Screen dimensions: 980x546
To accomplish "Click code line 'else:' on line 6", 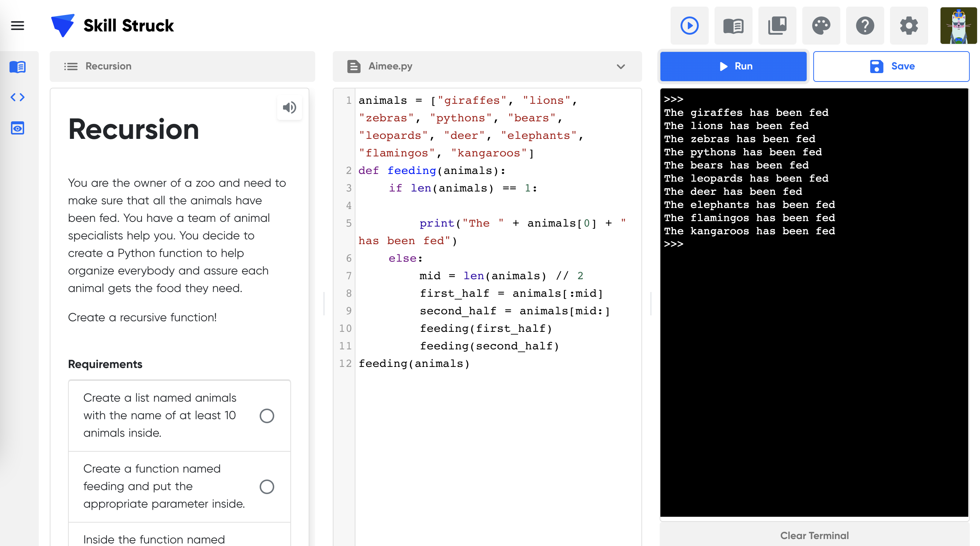I will [406, 258].
